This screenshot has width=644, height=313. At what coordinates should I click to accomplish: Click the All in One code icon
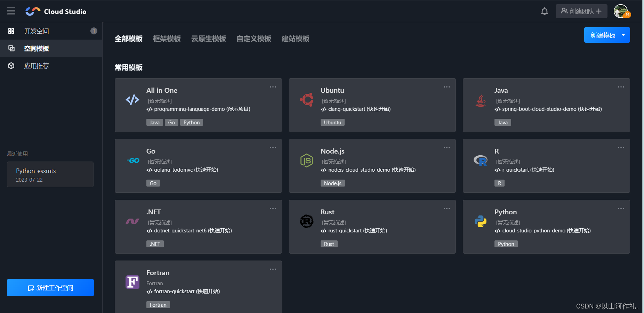pos(132,100)
